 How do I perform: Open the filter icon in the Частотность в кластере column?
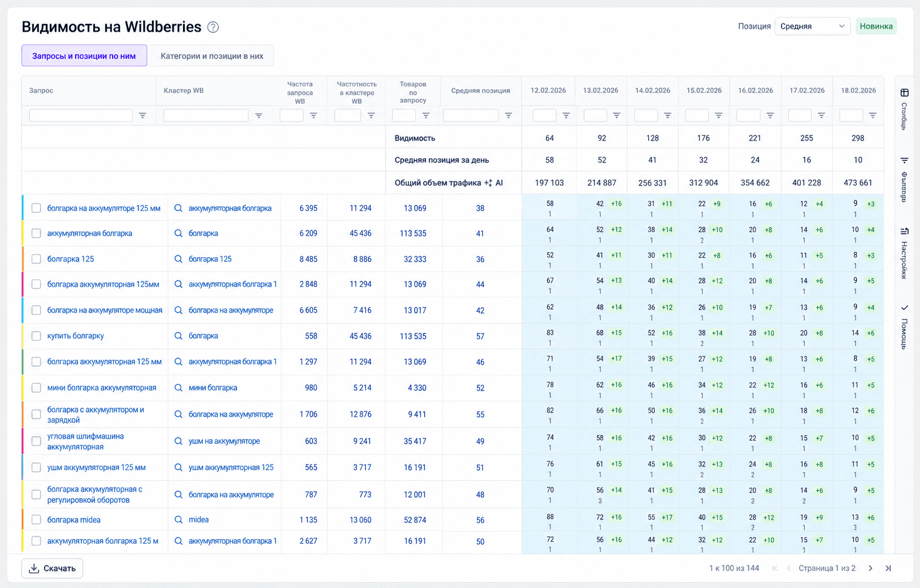371,115
